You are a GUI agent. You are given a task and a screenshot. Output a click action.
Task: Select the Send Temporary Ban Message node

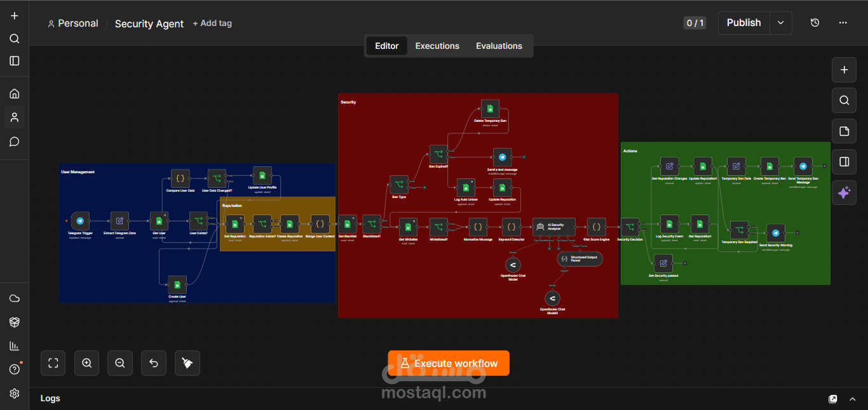[x=803, y=166]
